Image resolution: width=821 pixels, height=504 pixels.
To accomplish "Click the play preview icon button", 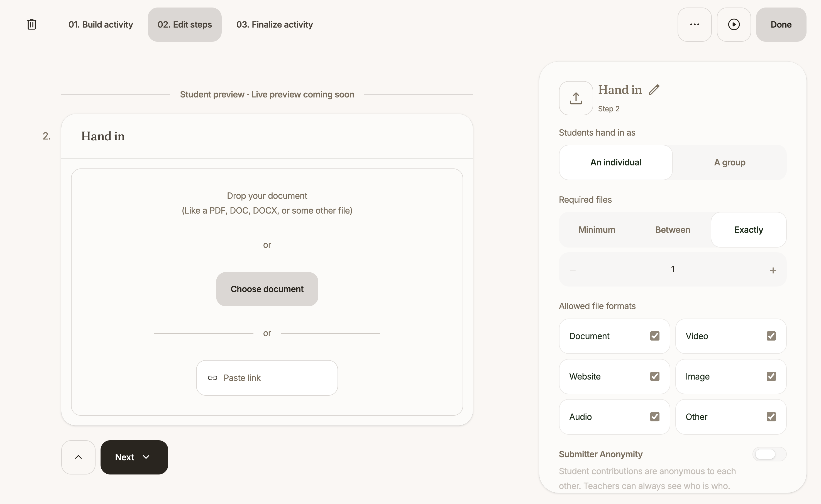I will tap(734, 25).
